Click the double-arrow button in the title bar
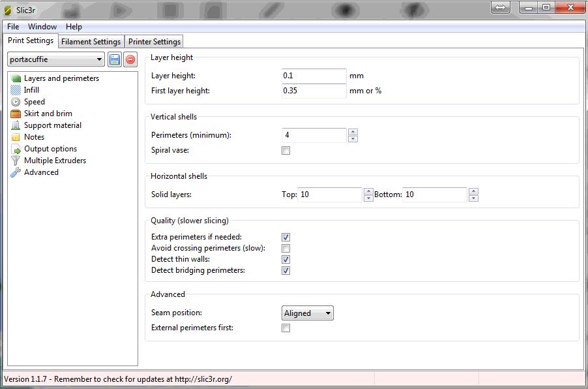This screenshot has height=389, width=588. click(501, 8)
